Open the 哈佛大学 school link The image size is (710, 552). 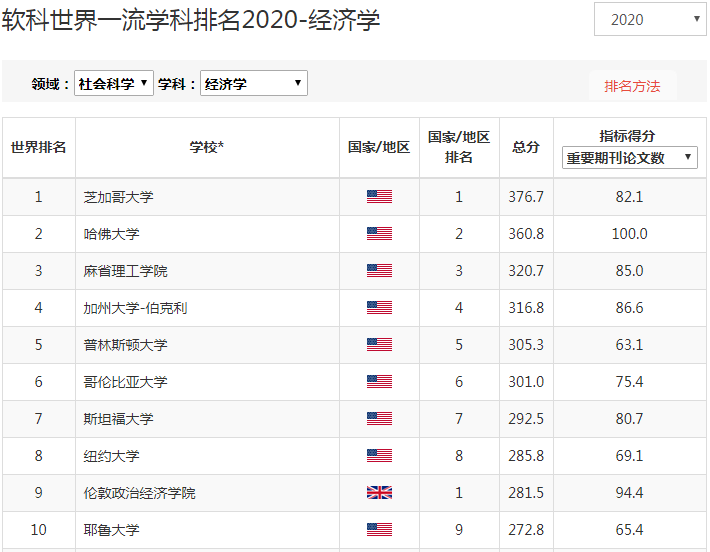(111, 234)
